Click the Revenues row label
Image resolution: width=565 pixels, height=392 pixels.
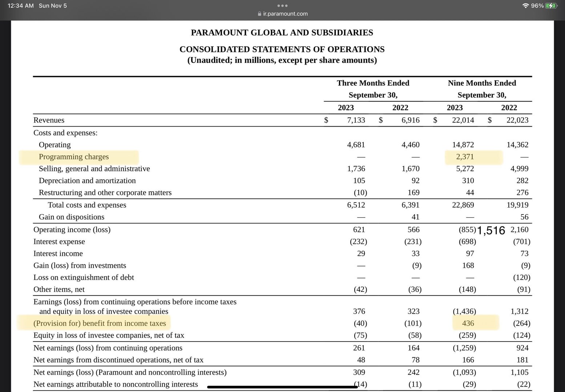point(49,120)
